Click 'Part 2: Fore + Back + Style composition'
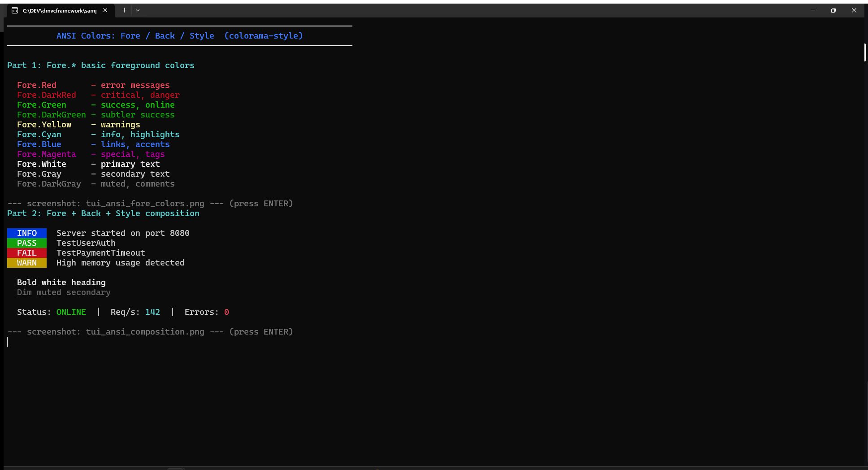This screenshot has height=470, width=868. pos(103,213)
